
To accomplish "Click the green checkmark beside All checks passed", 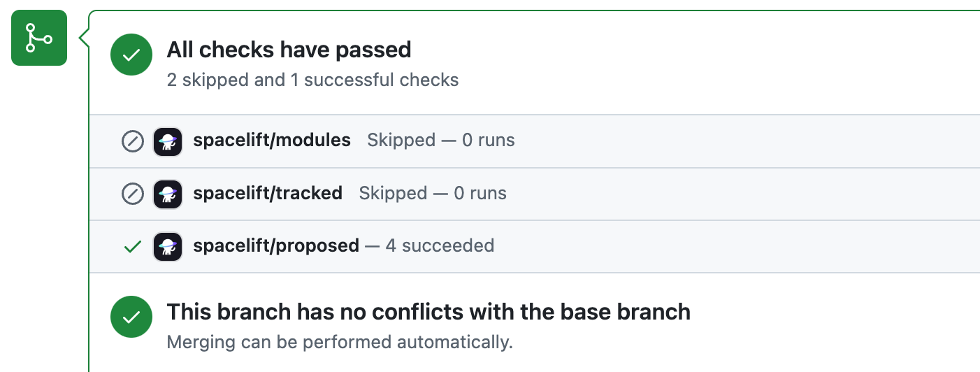I will pyautogui.click(x=131, y=56).
